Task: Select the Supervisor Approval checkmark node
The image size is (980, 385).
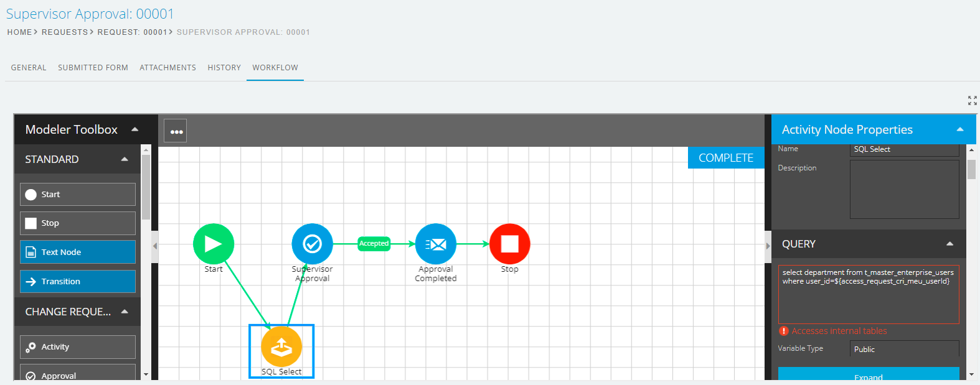Action: pyautogui.click(x=312, y=244)
